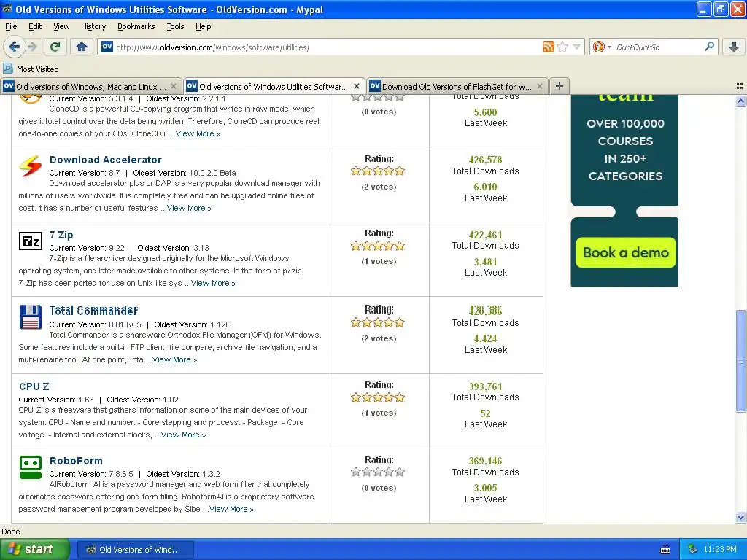Bookmark this page with the star icon
Image resolution: width=747 pixels, height=560 pixels.
point(562,47)
